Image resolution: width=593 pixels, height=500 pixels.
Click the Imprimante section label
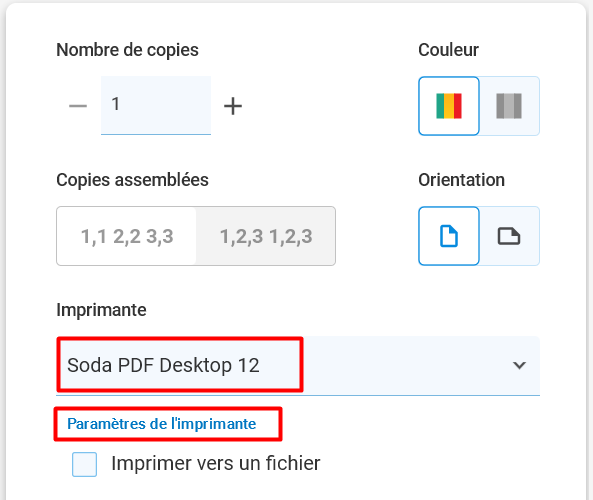tap(101, 310)
